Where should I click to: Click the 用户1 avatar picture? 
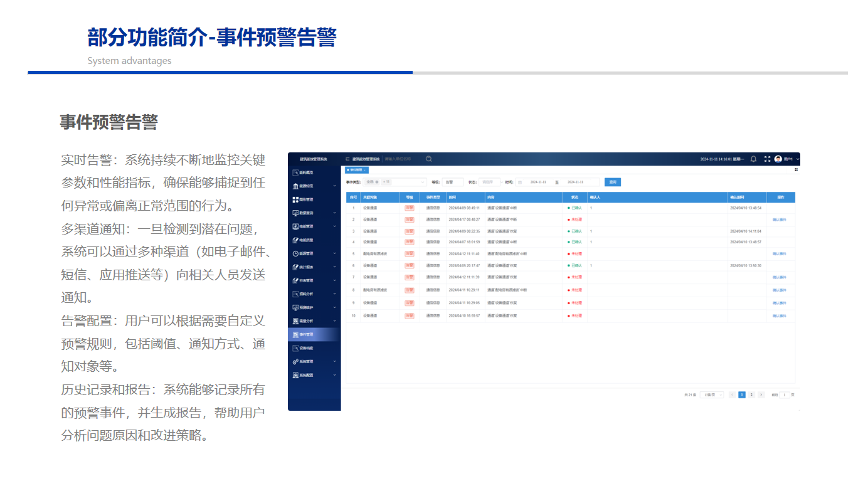[x=778, y=159]
